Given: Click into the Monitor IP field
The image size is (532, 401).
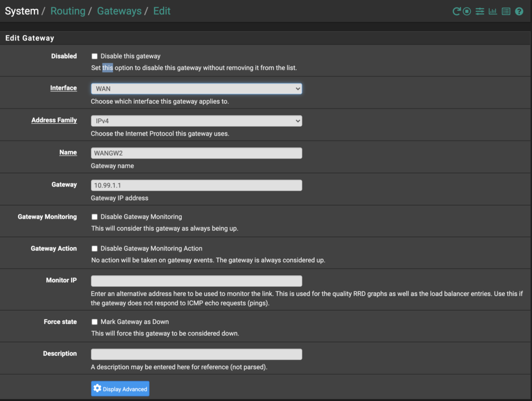Looking at the screenshot, I should [196, 281].
